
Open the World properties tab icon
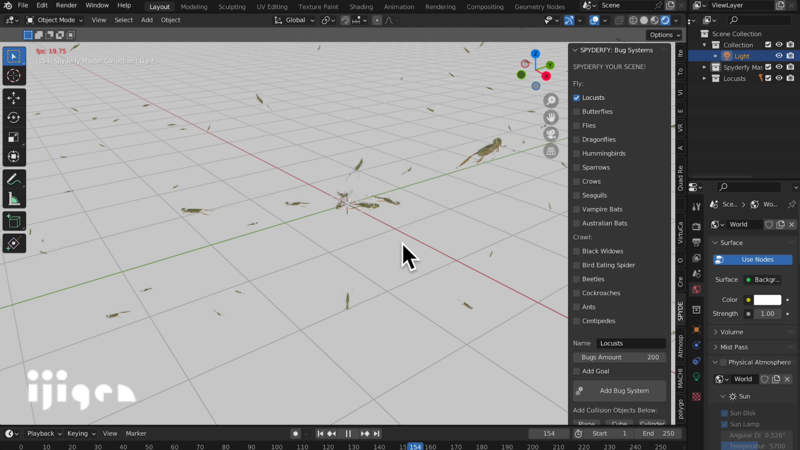[696, 289]
